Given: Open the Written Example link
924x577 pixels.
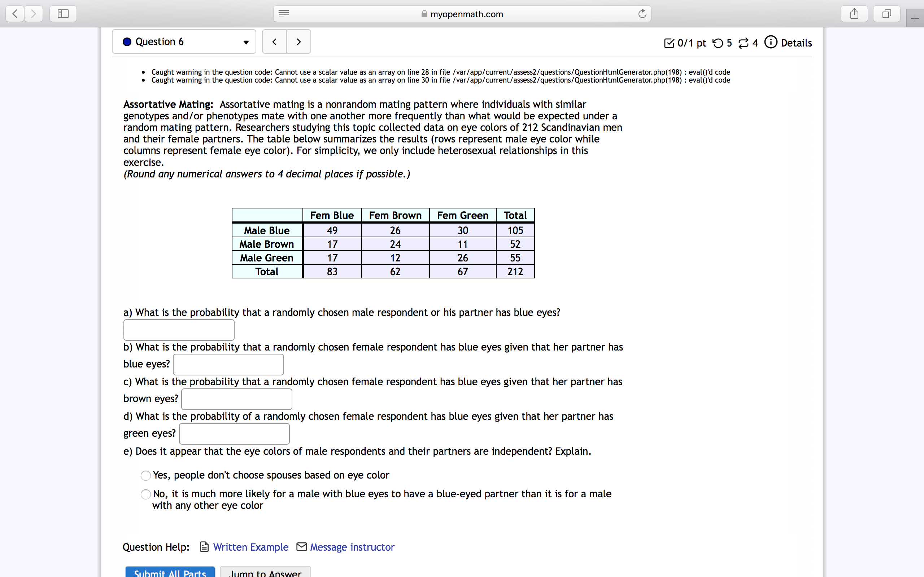Looking at the screenshot, I should (250, 547).
